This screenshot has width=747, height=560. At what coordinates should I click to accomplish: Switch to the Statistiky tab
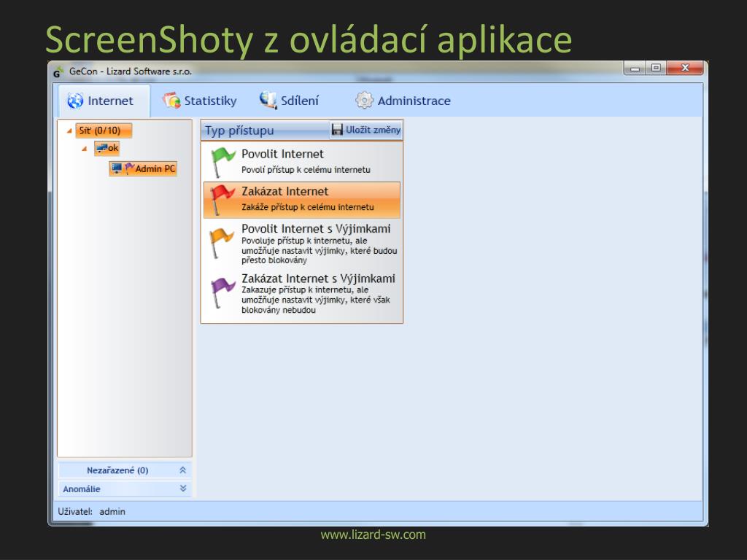(200, 101)
